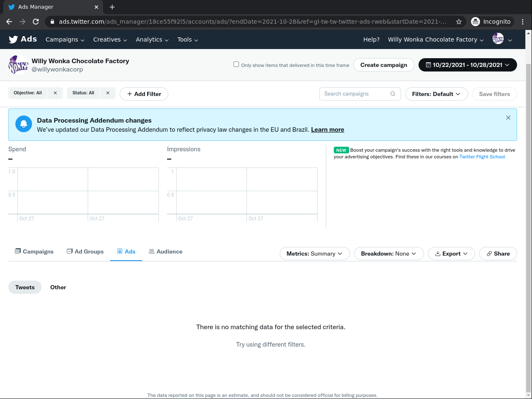Expand the Metrics: Summary dropdown
Viewport: 532px width, 399px height.
[x=315, y=254]
